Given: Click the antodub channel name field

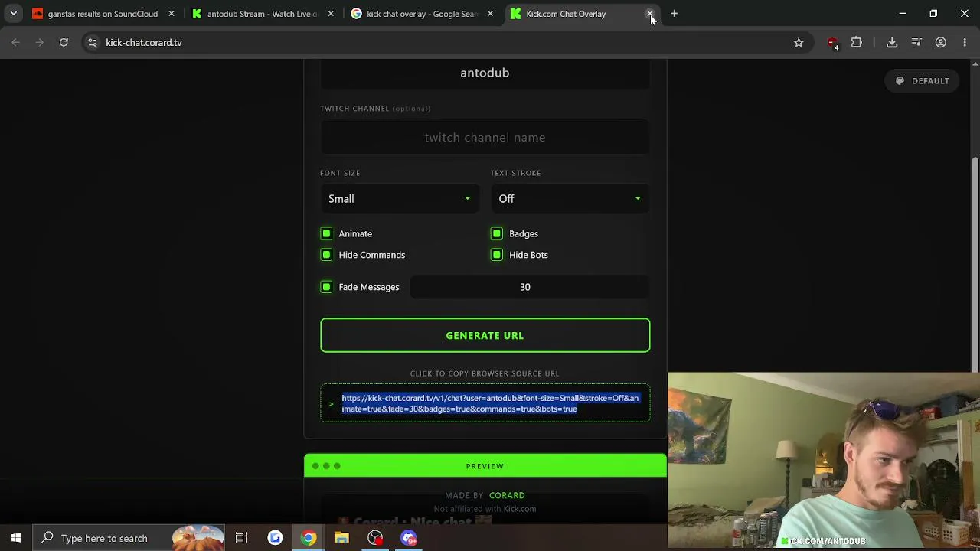Looking at the screenshot, I should click(x=485, y=73).
